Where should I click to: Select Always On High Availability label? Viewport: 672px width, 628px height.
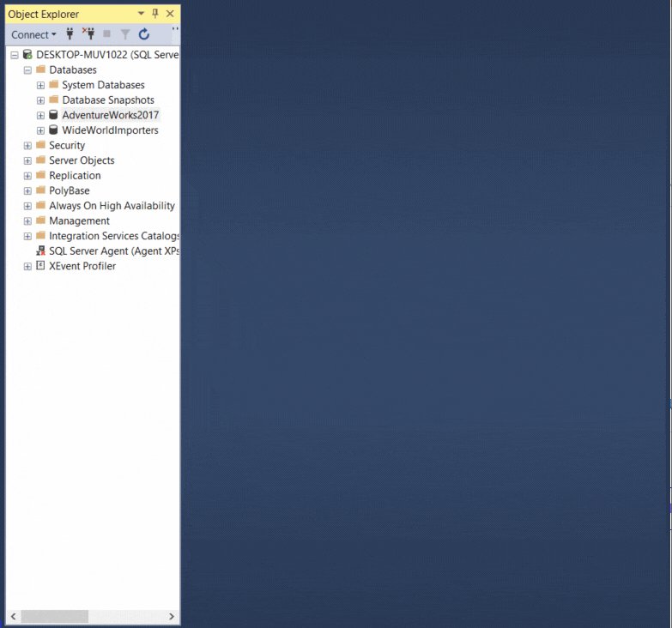(x=112, y=206)
